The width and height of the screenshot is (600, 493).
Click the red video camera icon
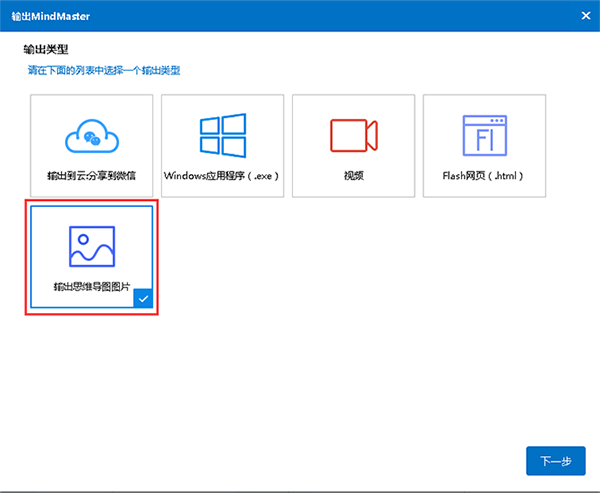353,135
